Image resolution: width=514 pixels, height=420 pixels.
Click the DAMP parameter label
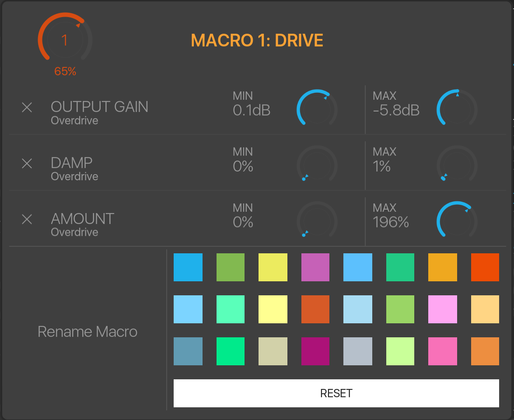[x=71, y=163]
